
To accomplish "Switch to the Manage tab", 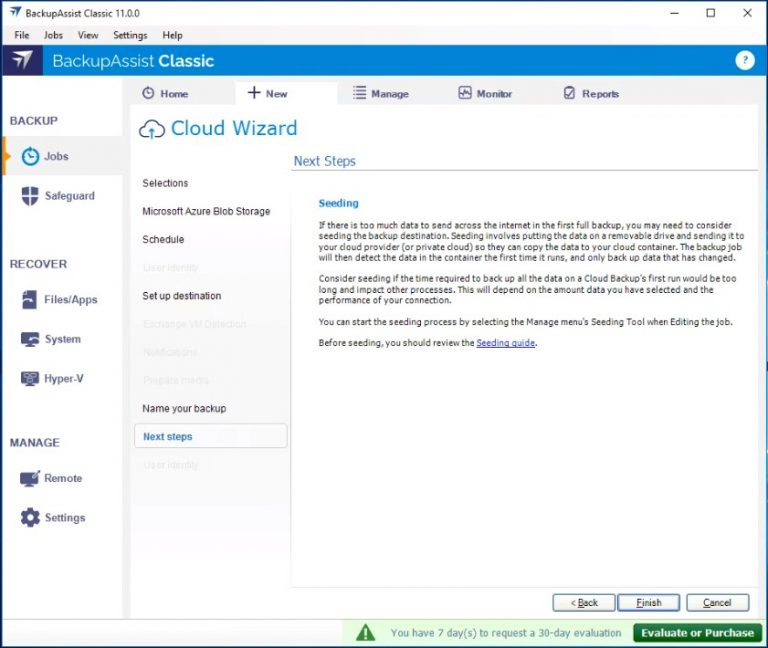I will tap(380, 94).
